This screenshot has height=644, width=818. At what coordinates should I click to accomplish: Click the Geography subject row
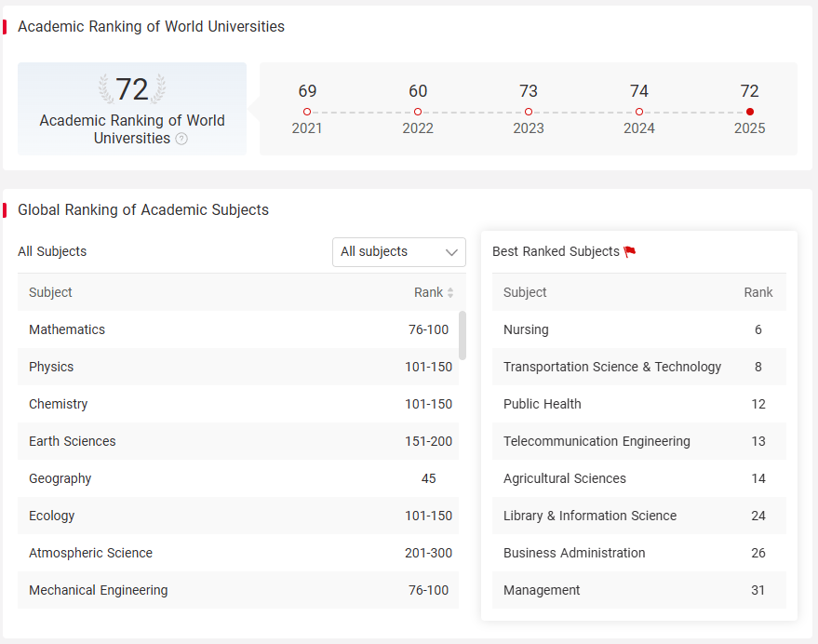238,478
